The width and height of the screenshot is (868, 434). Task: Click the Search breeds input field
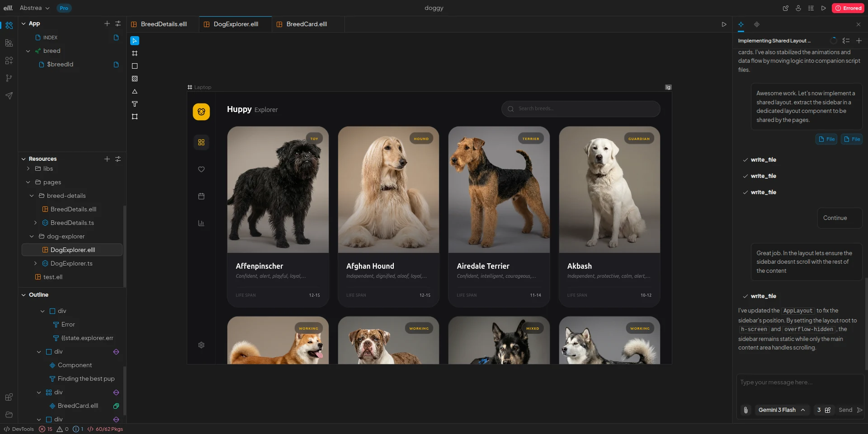tap(580, 109)
